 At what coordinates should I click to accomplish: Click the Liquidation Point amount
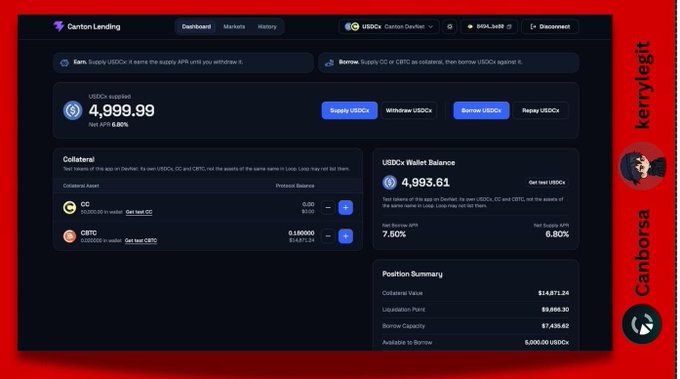point(555,310)
